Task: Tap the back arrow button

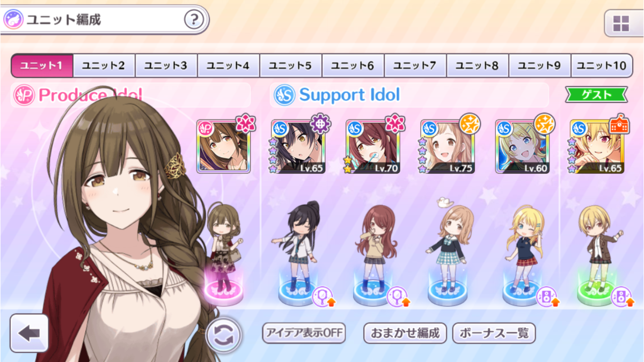Action: [29, 333]
